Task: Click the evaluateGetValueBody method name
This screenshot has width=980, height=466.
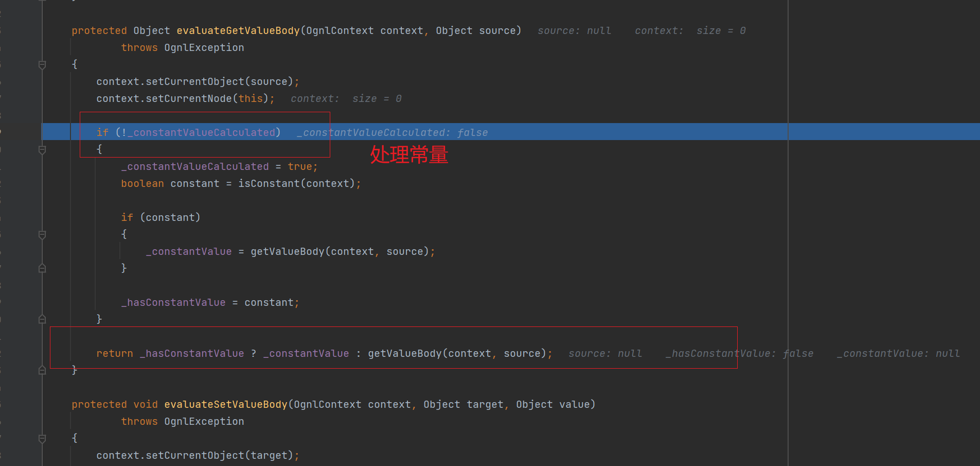Action: pos(238,31)
